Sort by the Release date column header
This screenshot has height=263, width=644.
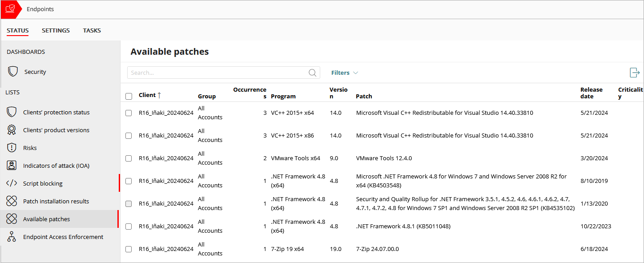[592, 93]
